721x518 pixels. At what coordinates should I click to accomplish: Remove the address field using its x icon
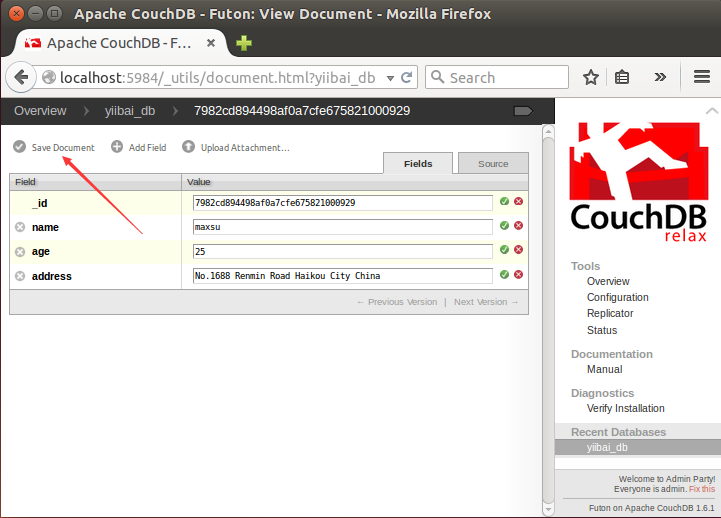[20, 276]
